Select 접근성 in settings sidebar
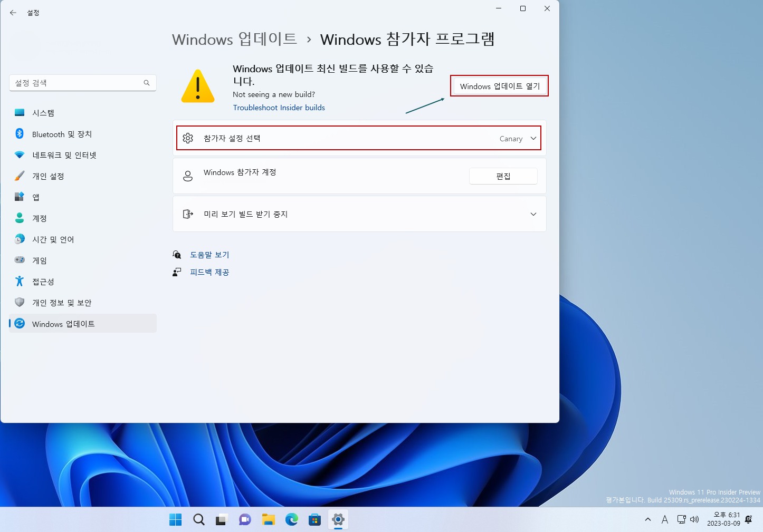The width and height of the screenshot is (763, 532). (x=83, y=282)
